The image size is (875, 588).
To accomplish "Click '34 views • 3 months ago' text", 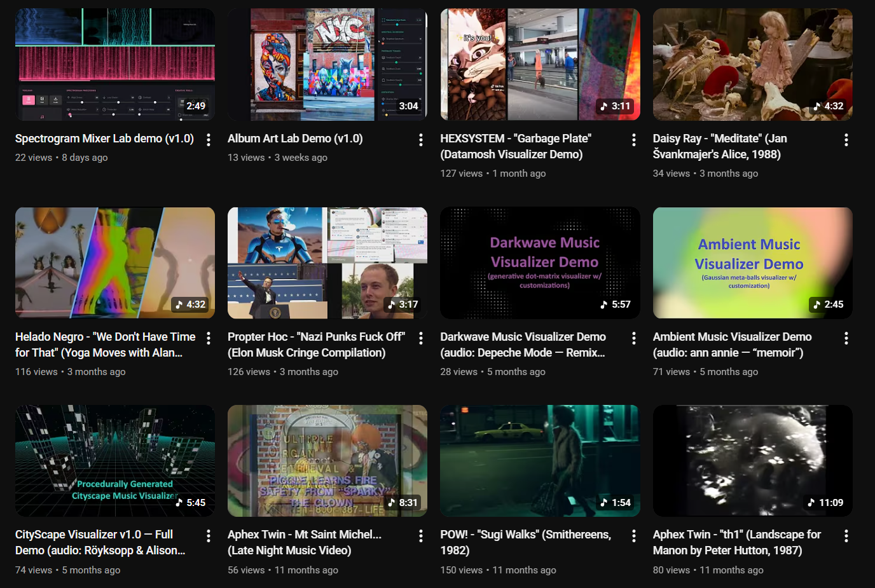I will [705, 174].
